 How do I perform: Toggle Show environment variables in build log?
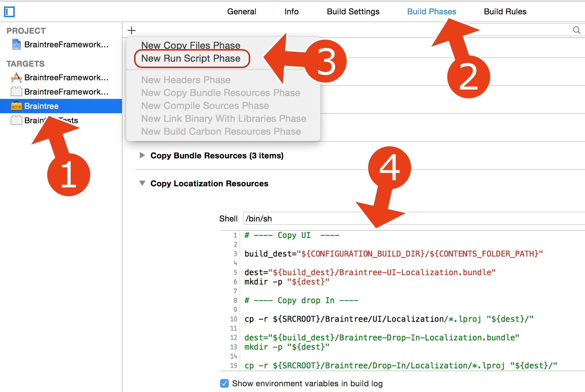224,383
